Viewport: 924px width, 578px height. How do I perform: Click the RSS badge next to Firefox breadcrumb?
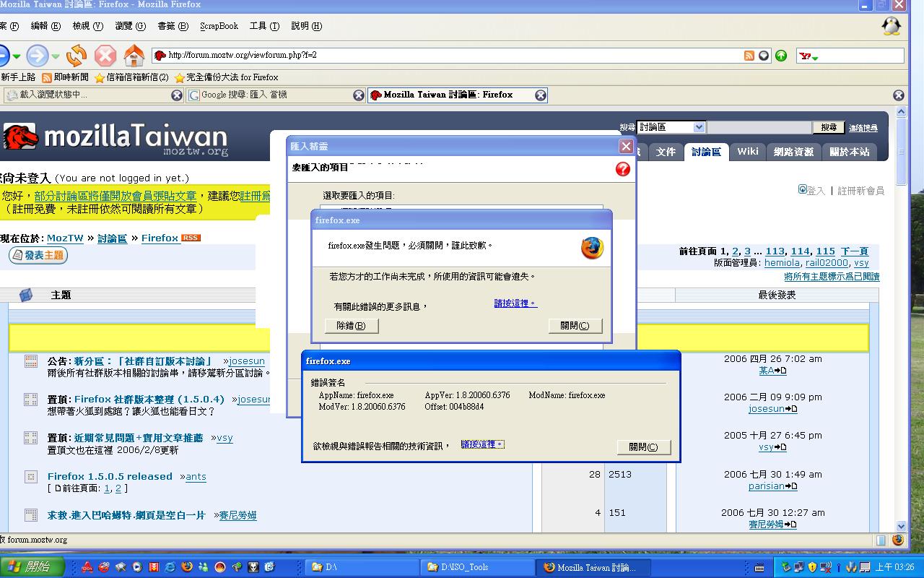click(191, 238)
